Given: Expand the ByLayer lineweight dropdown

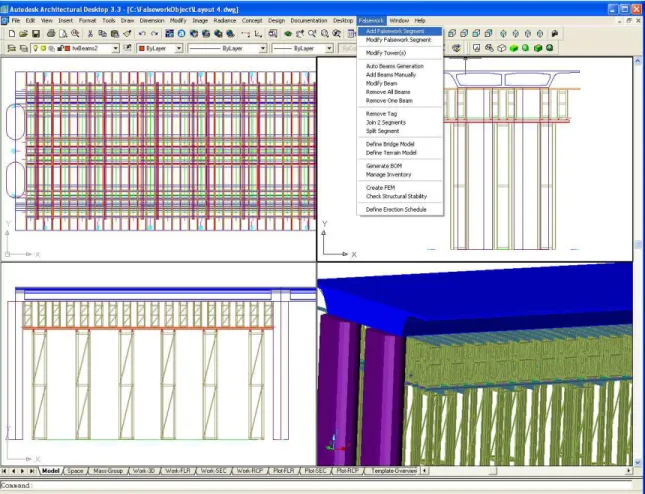Looking at the screenshot, I should pos(329,49).
